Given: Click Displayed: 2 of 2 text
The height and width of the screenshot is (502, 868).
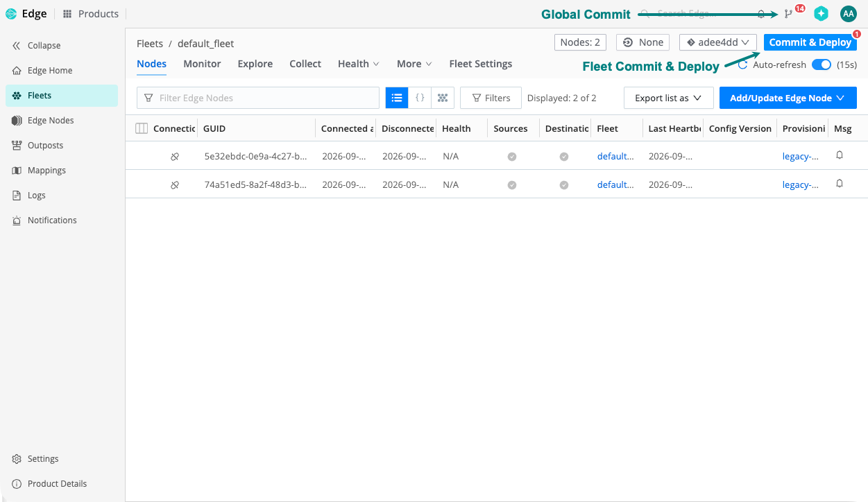Looking at the screenshot, I should pyautogui.click(x=562, y=98).
